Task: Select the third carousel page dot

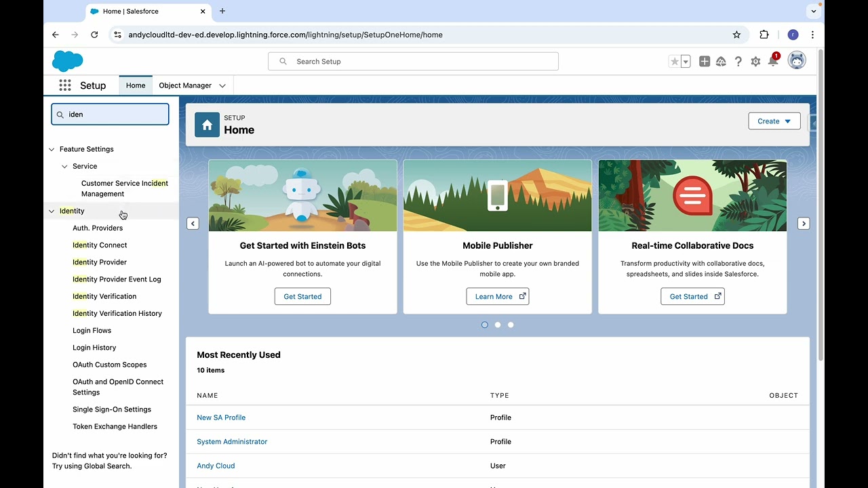Action: tap(511, 325)
